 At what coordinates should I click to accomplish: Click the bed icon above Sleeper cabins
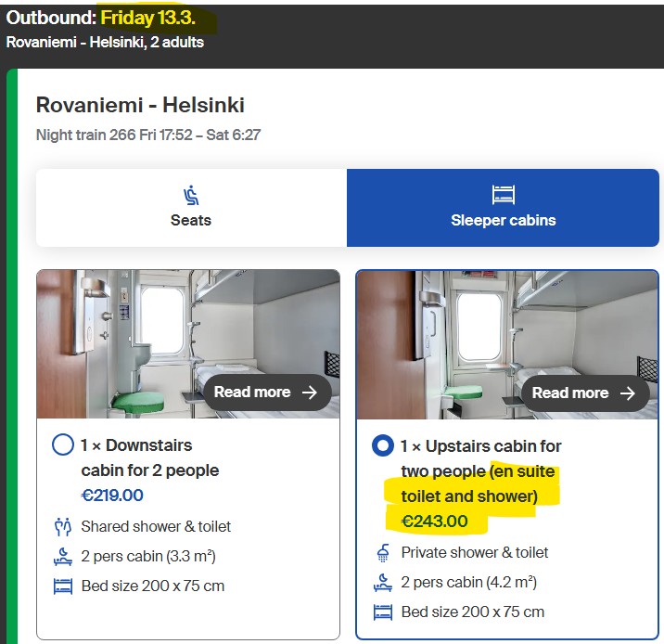tap(503, 195)
